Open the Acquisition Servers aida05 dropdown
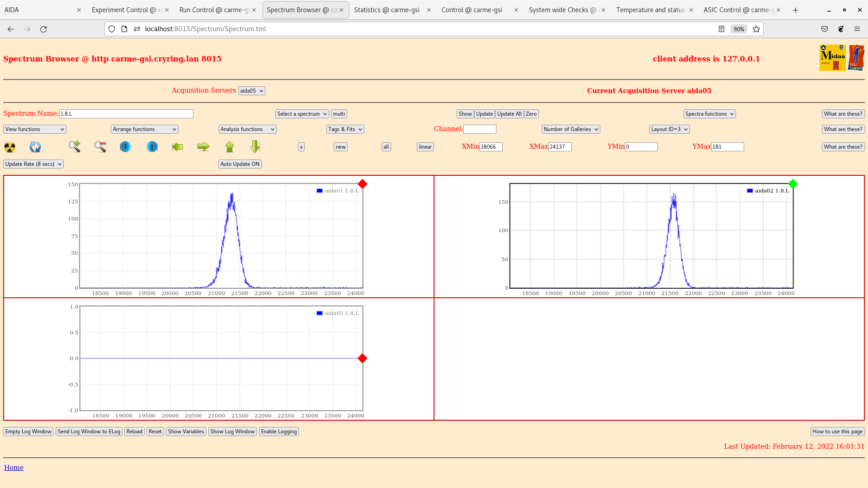868x488 pixels. coord(251,91)
